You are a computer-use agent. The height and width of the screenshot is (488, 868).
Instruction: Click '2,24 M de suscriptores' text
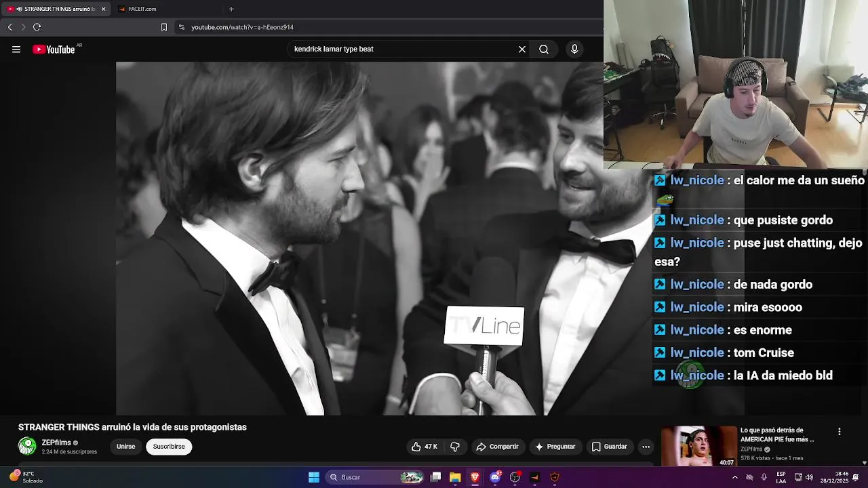69,452
